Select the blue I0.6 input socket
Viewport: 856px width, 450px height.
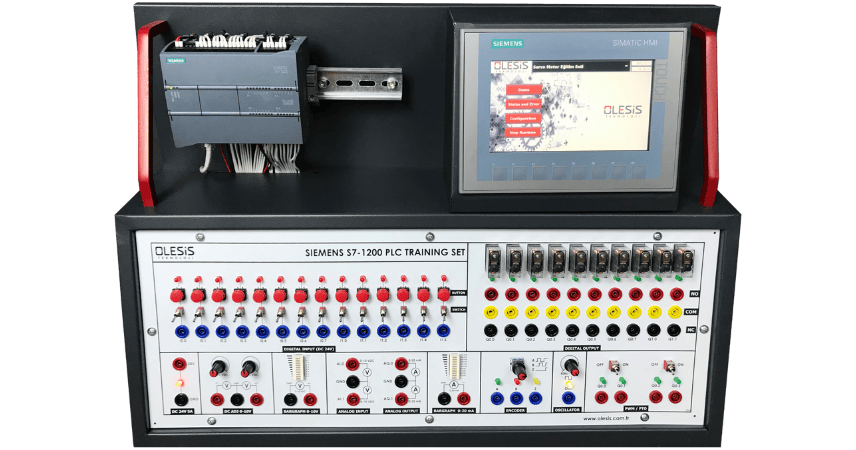click(303, 331)
